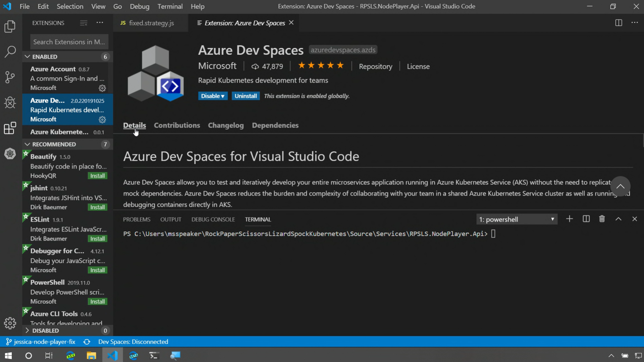
Task: Split the terminal pane
Action: point(586,219)
